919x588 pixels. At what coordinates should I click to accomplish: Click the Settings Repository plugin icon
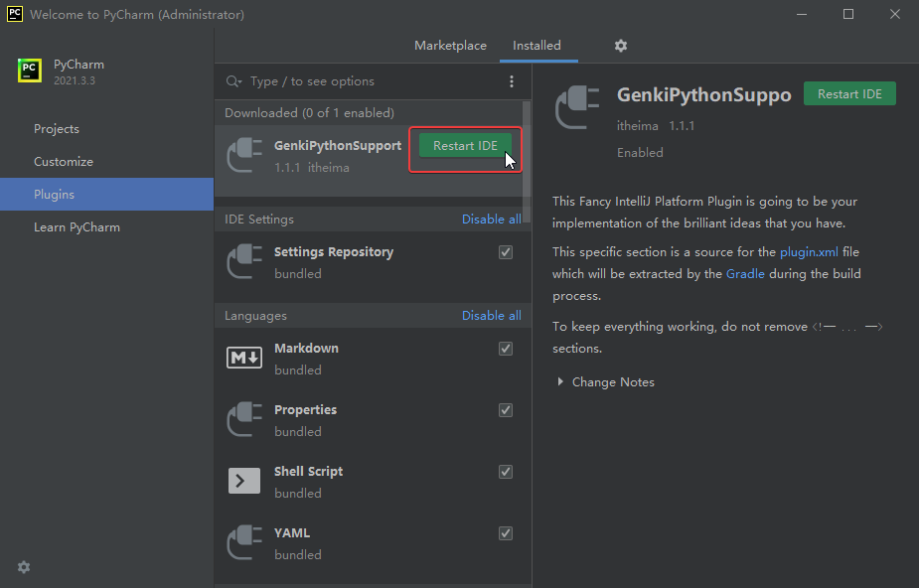(x=244, y=262)
